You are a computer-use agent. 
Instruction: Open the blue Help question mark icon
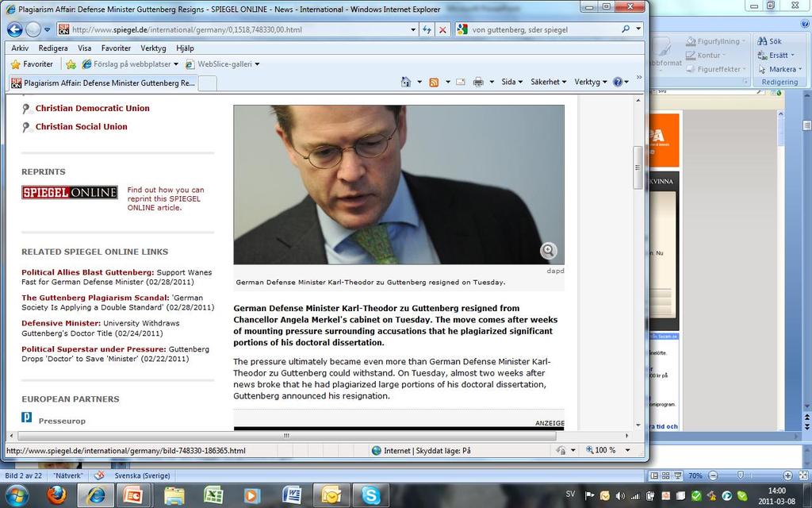pyautogui.click(x=617, y=82)
